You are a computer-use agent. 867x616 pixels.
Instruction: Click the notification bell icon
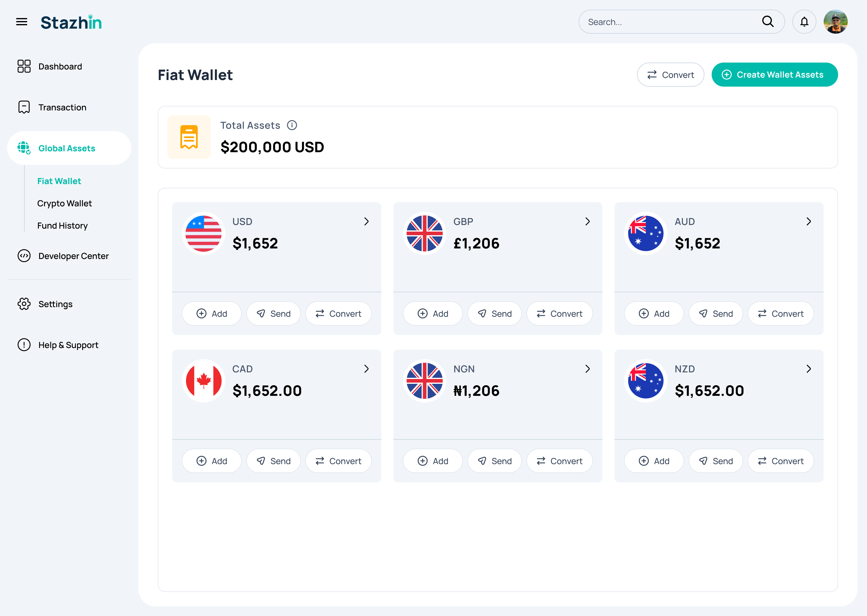tap(804, 22)
